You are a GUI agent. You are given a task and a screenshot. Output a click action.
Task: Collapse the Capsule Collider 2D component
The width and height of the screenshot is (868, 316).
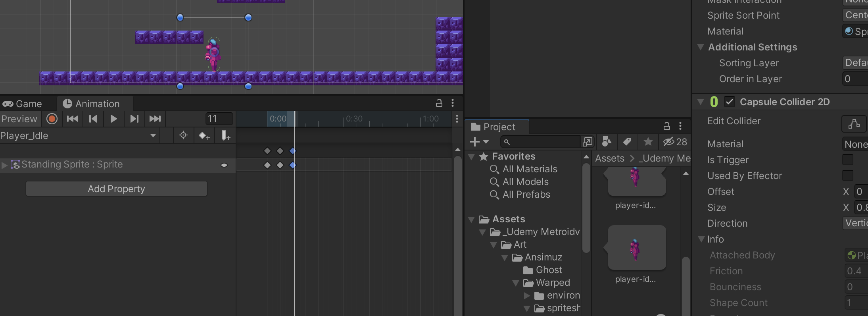click(701, 102)
